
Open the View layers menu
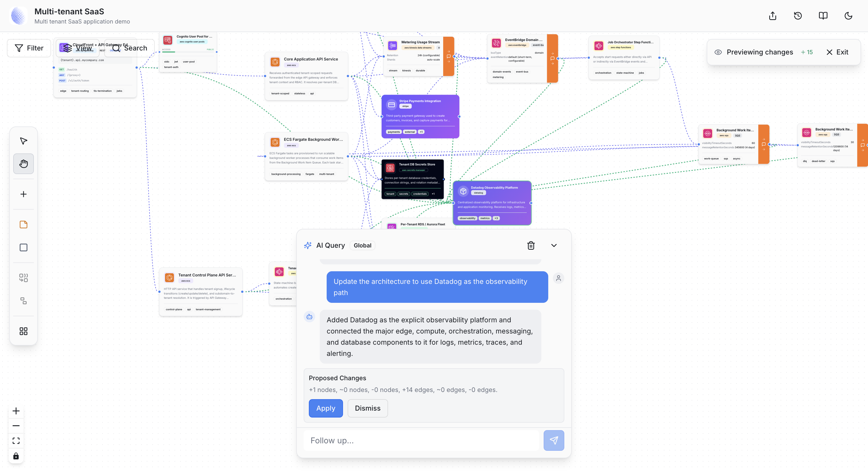pos(77,48)
